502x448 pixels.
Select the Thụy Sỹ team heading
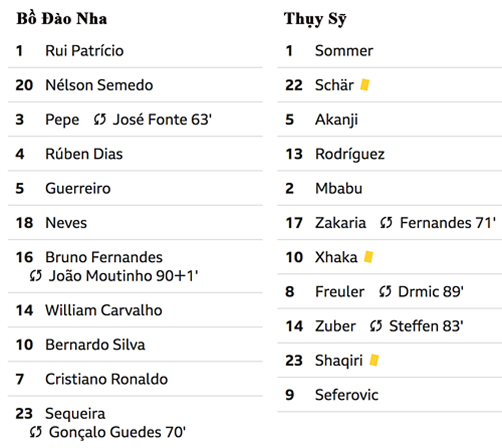click(x=315, y=19)
